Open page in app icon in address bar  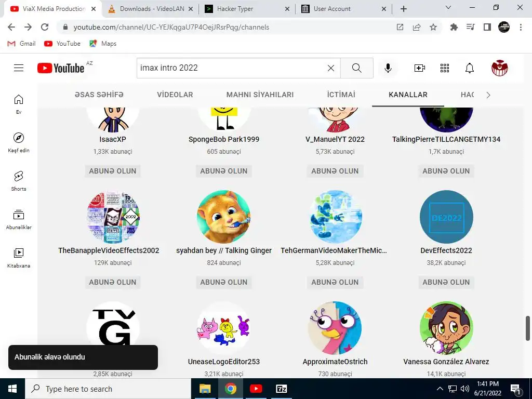click(400, 27)
